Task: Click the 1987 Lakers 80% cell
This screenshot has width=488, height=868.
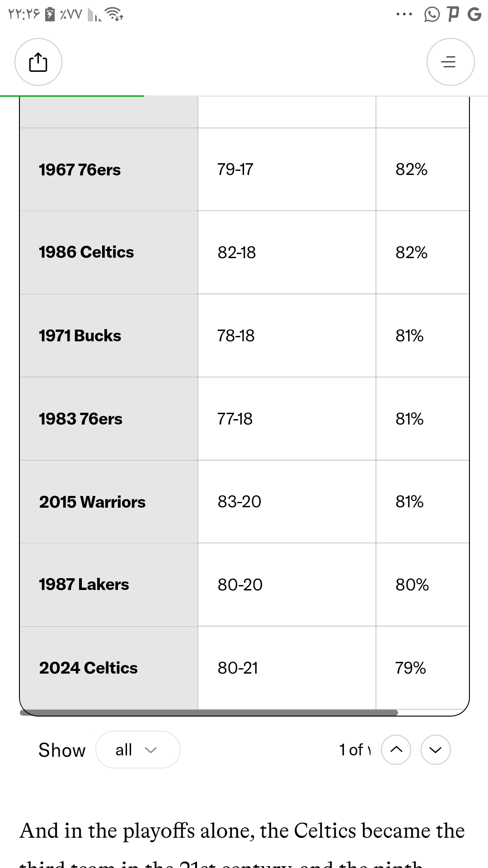Action: click(422, 585)
